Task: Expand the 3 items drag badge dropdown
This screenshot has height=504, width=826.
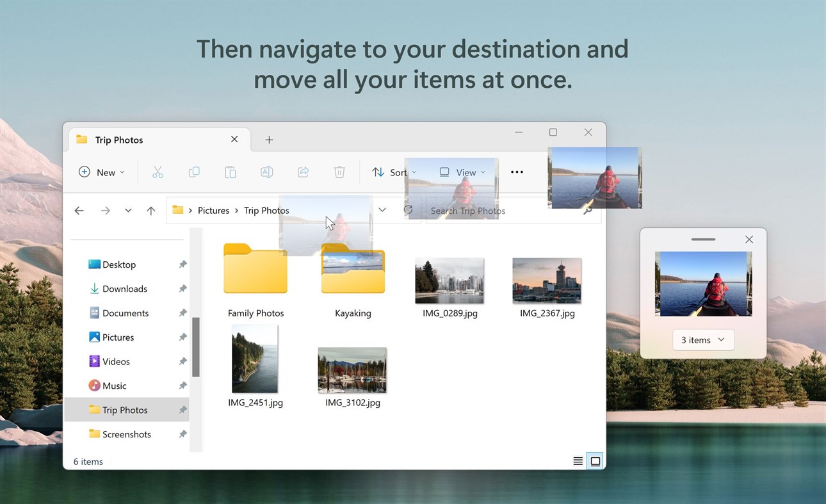Action: (703, 339)
